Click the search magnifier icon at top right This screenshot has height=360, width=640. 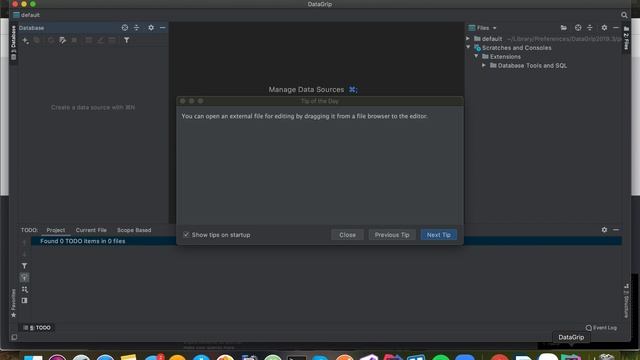[x=624, y=15]
